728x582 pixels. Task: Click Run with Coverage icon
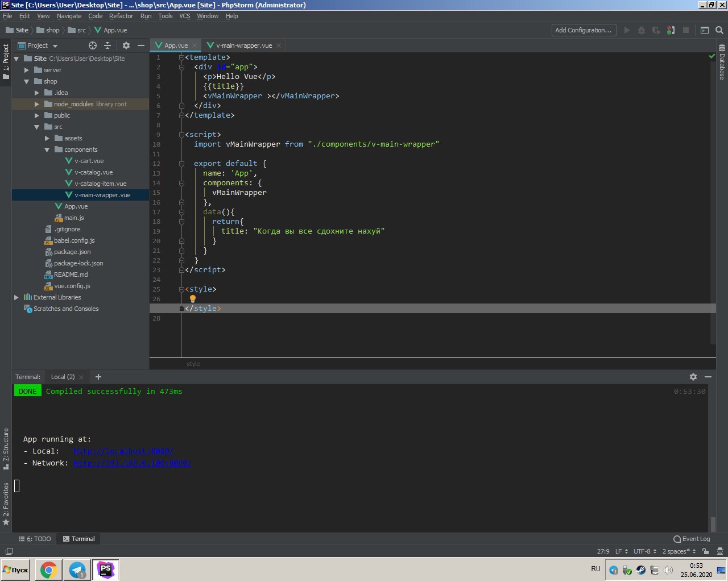656,30
